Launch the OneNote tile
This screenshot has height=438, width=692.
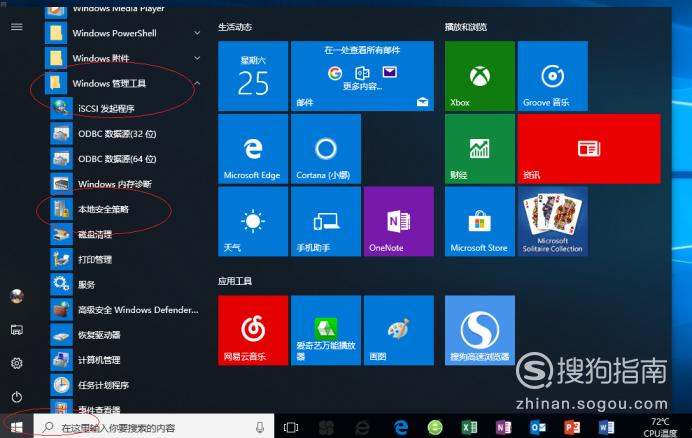tap(399, 221)
